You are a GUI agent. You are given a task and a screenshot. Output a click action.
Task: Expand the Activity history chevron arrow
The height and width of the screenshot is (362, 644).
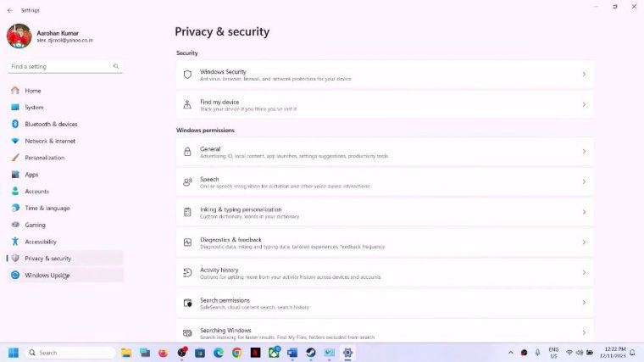[x=584, y=272]
